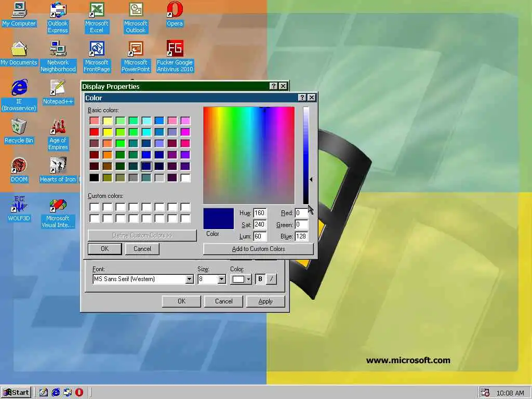The height and width of the screenshot is (399, 532).
Task: Click help question mark in Color dialog
Action: click(x=302, y=98)
